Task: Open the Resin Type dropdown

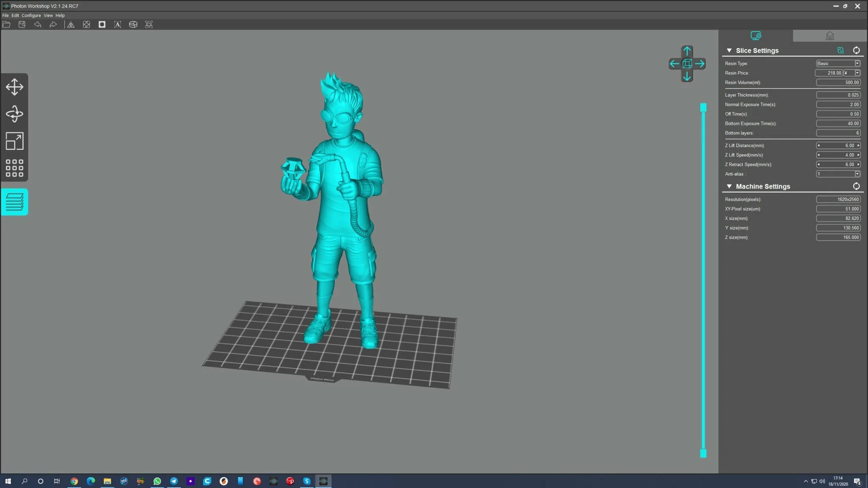Action: coord(857,64)
